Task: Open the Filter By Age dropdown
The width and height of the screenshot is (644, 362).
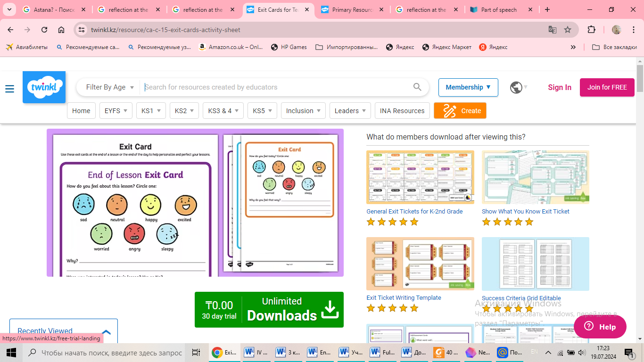Action: (110, 87)
